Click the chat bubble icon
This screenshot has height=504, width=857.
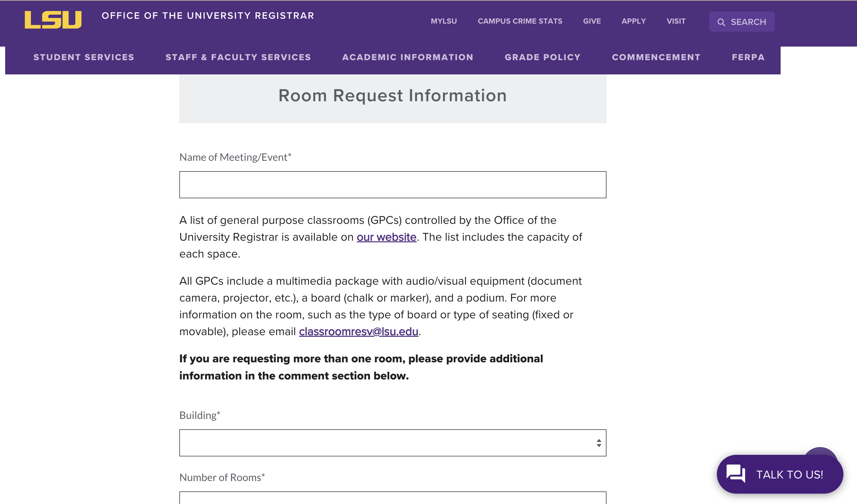[735, 473]
